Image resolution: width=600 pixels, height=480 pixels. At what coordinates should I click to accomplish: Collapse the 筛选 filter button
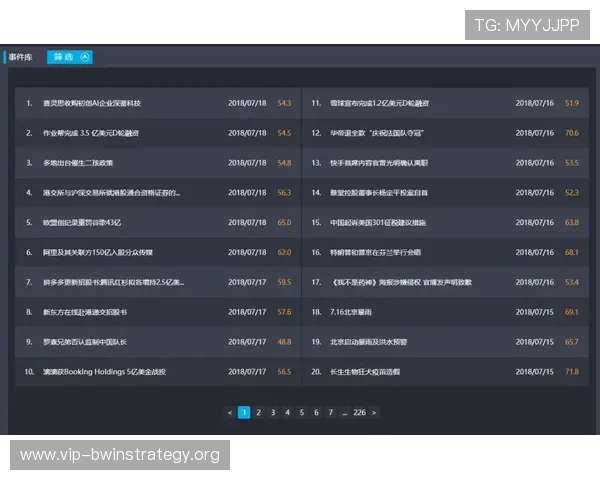[70, 57]
